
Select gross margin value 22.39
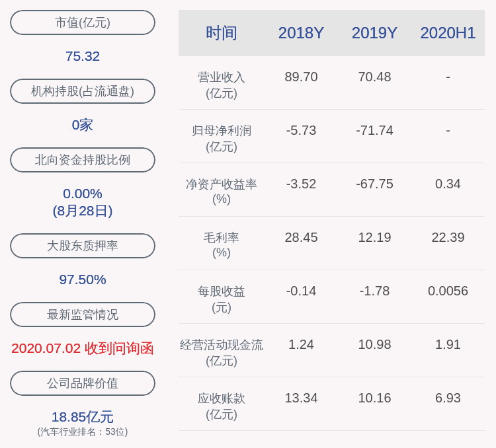coord(448,237)
